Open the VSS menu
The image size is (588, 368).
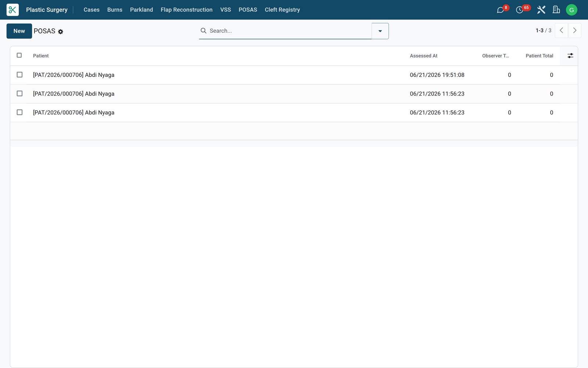coord(226,10)
